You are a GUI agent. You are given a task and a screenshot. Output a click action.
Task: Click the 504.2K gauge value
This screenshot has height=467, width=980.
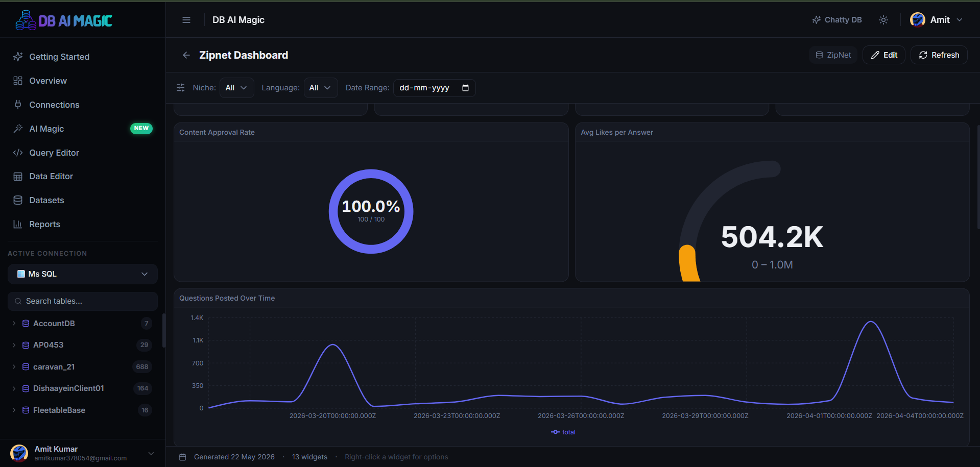[772, 237]
